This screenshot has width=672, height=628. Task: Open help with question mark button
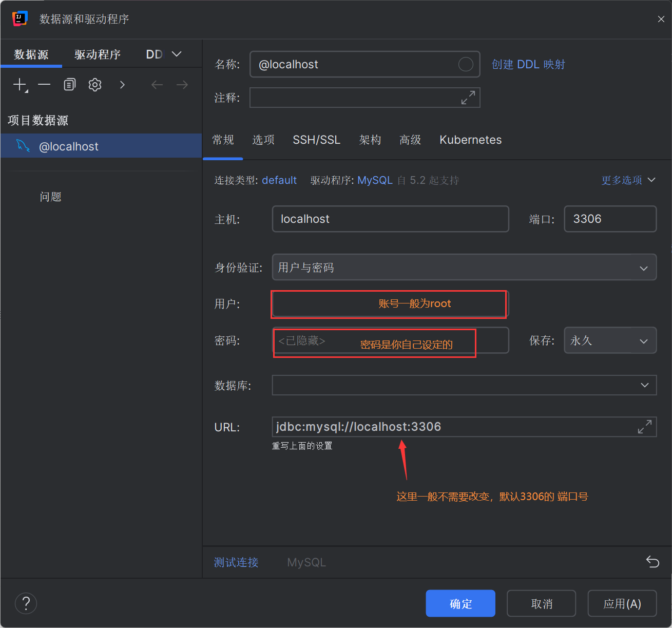(x=26, y=603)
